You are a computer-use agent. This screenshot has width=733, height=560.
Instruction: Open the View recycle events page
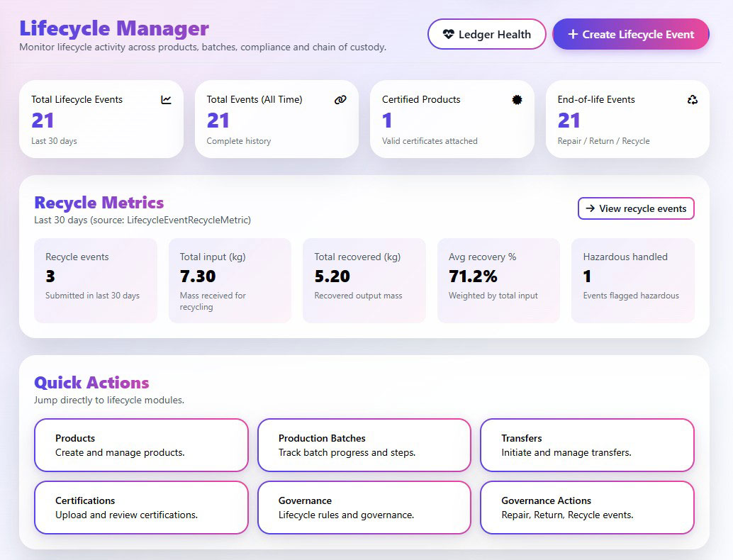636,208
